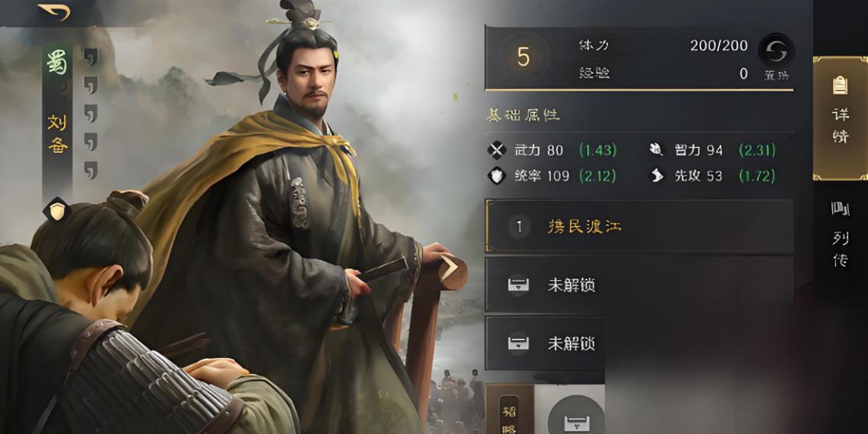Click the golden back arrow icon
The image size is (868, 434).
[x=54, y=11]
